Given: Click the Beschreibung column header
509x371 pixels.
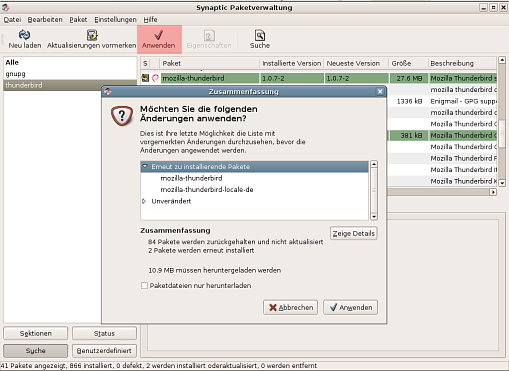Looking at the screenshot, I should 463,63.
